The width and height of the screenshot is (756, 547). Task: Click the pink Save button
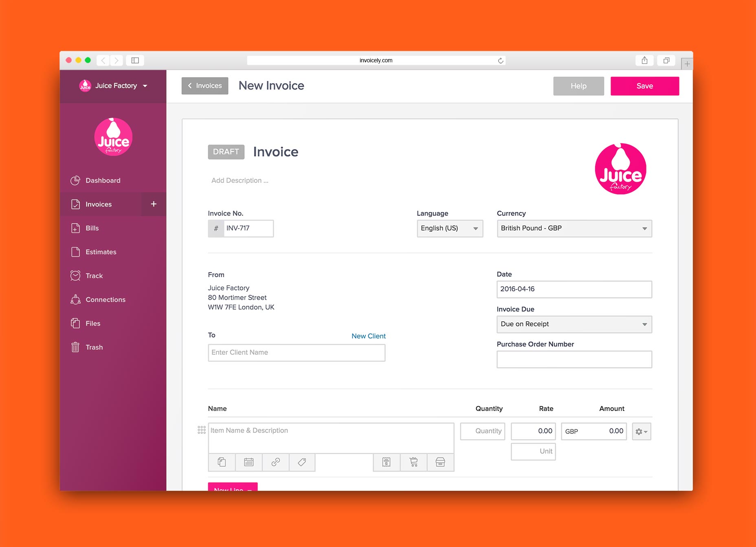pyautogui.click(x=645, y=86)
